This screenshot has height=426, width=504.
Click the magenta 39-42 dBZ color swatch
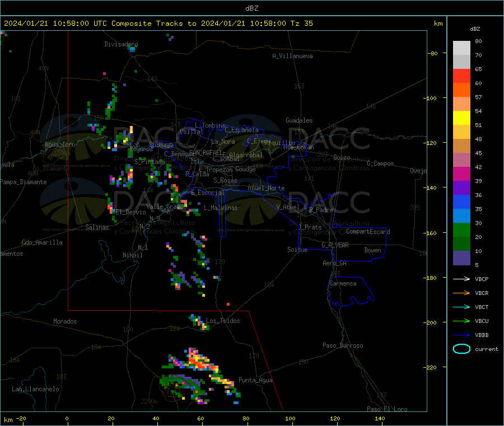pyautogui.click(x=461, y=174)
